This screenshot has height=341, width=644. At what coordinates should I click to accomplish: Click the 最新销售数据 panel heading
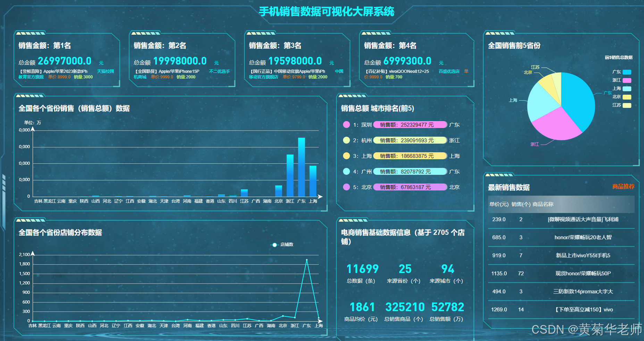point(509,187)
